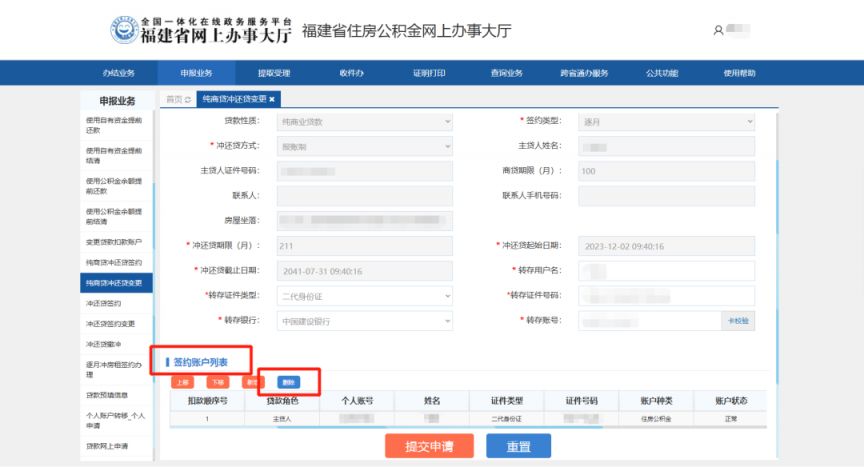Screen dimensions: 864x467
Task: Click the 冲还贷期限（月） field
Action: (x=365, y=246)
